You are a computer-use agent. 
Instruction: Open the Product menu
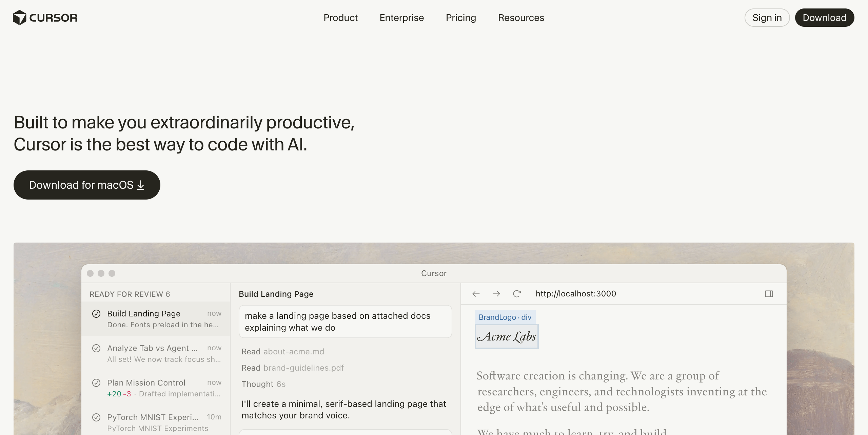[x=340, y=18]
